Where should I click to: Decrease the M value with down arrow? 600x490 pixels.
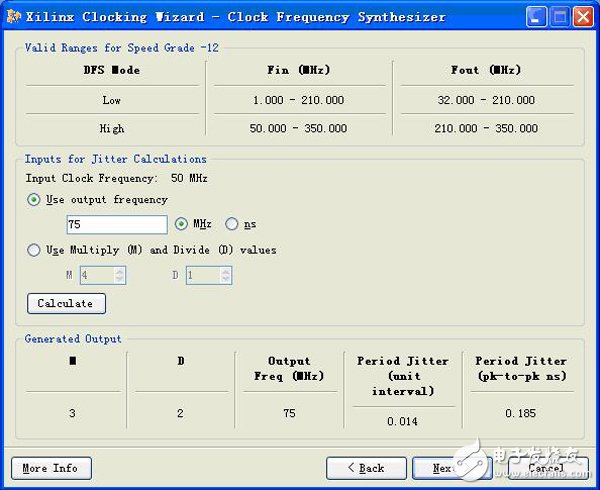[119, 279]
